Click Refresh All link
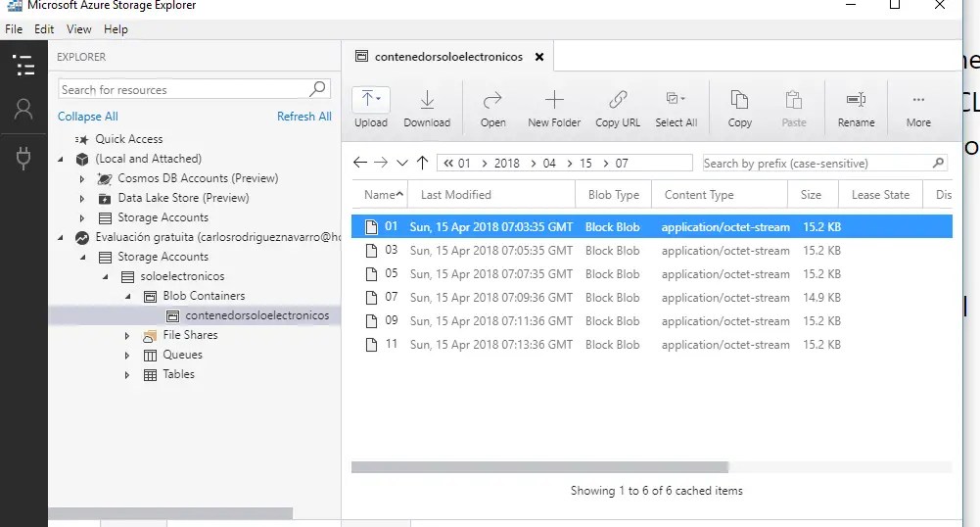Screen dimensions: 980x527 click(x=303, y=117)
